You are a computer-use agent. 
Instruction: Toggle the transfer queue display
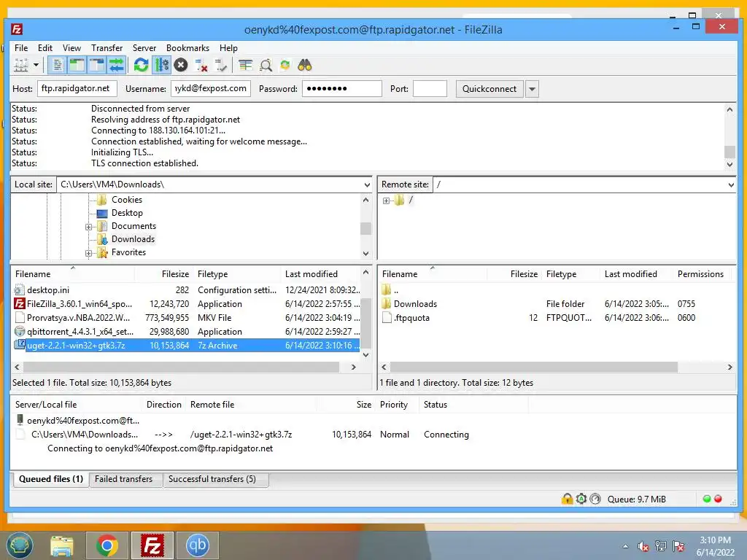tap(116, 65)
